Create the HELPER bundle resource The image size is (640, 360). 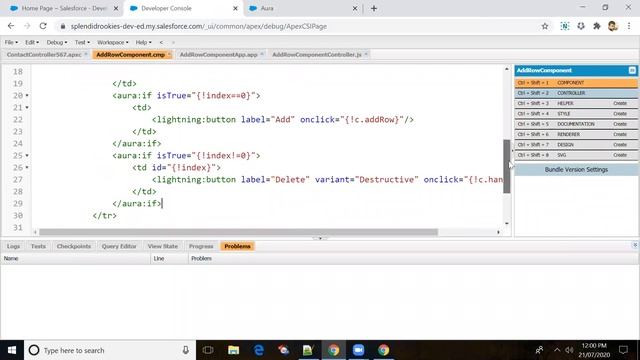point(620,104)
